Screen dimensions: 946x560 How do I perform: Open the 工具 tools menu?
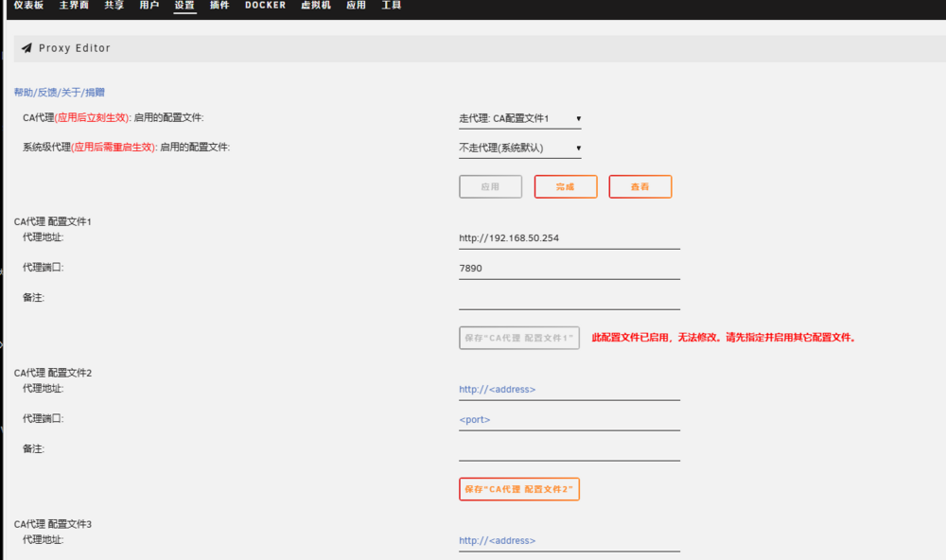pos(391,6)
